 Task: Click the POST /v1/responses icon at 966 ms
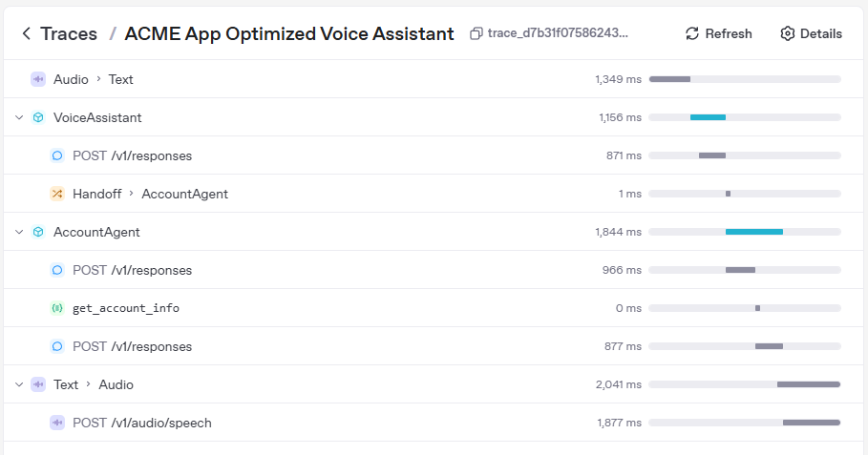[x=57, y=270]
